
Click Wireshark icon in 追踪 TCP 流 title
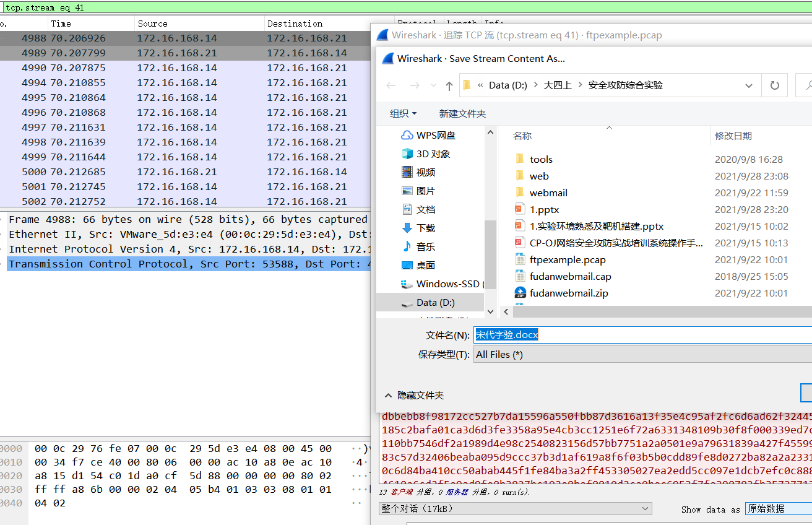(x=382, y=35)
